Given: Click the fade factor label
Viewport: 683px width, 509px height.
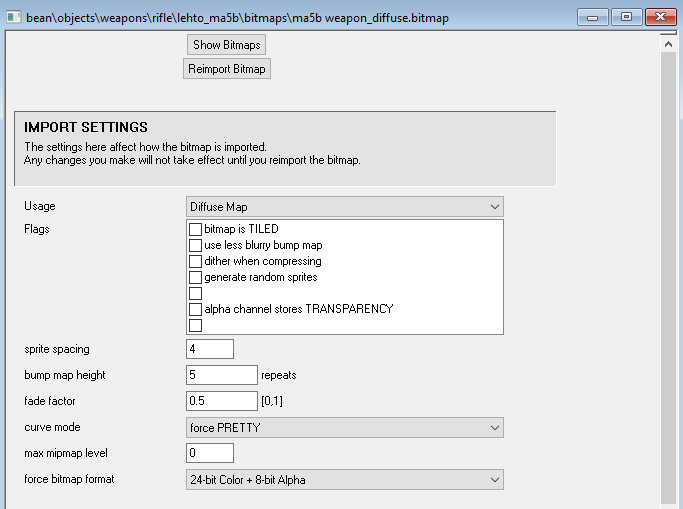Looking at the screenshot, I should pos(50,401).
